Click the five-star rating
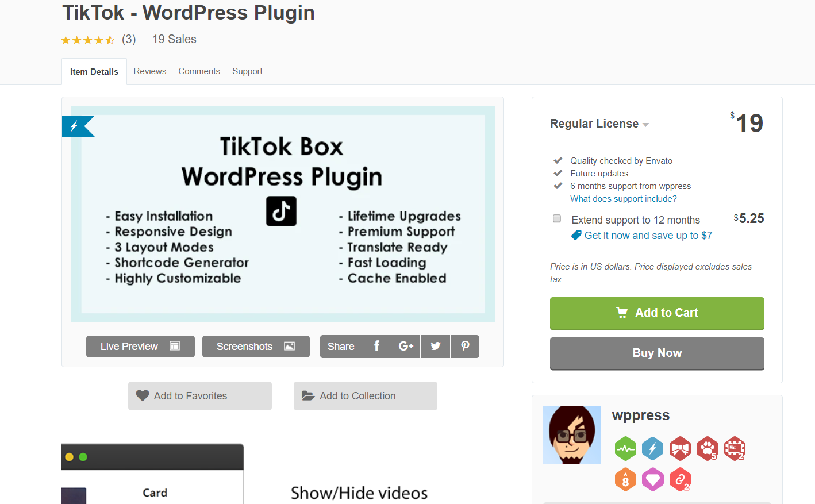The height and width of the screenshot is (504, 815). point(88,40)
